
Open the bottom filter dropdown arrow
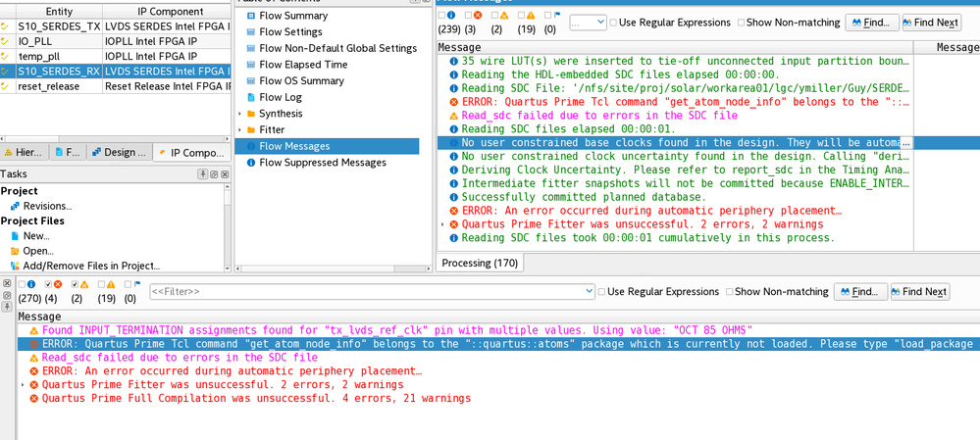point(589,292)
